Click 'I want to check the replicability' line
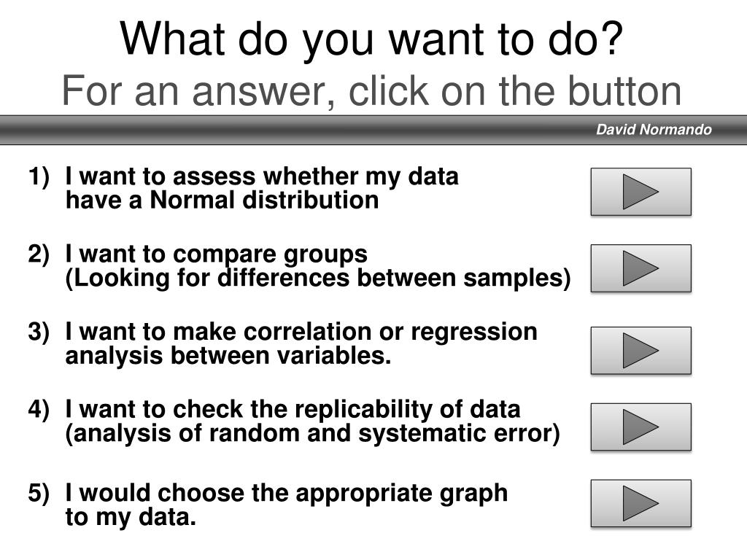747x560 pixels. click(x=293, y=410)
